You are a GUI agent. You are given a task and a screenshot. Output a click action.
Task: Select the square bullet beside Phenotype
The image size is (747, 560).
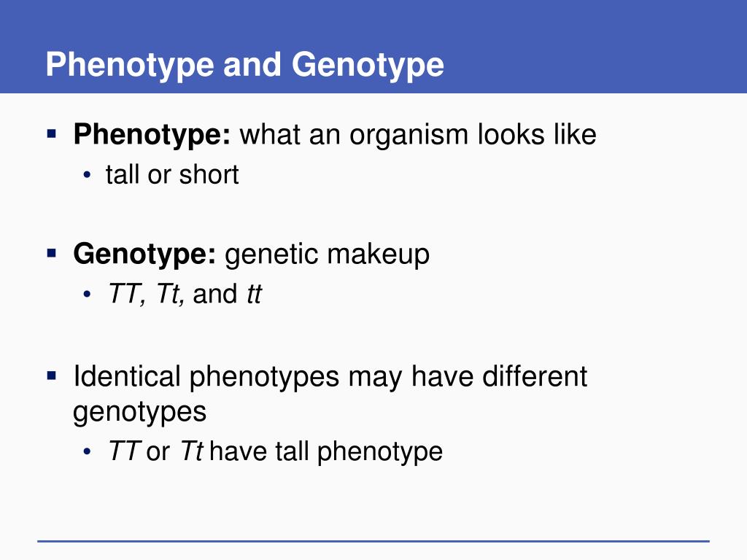tap(52, 133)
